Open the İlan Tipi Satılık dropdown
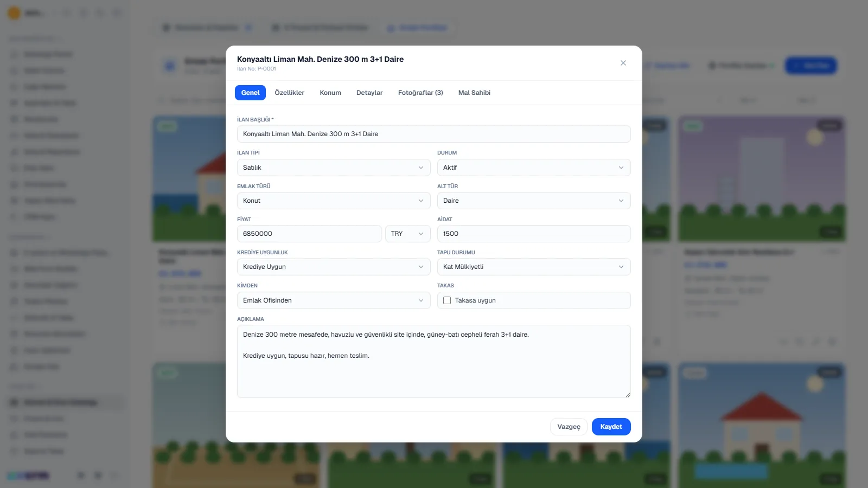Image resolution: width=868 pixels, height=488 pixels. coord(334,168)
